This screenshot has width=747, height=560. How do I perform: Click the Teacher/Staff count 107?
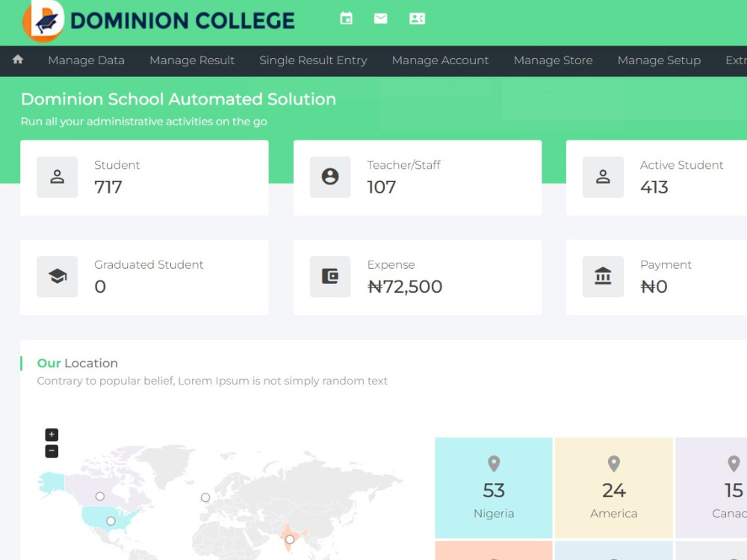point(382,187)
